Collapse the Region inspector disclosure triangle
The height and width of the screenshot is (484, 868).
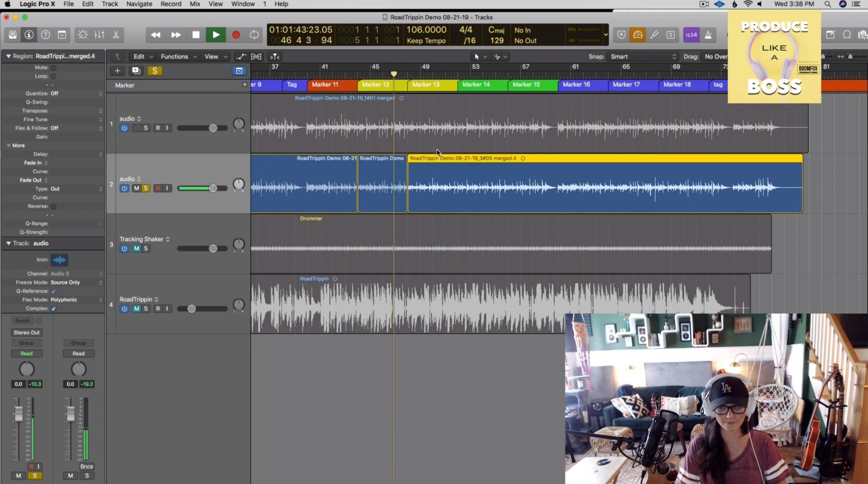click(x=8, y=56)
